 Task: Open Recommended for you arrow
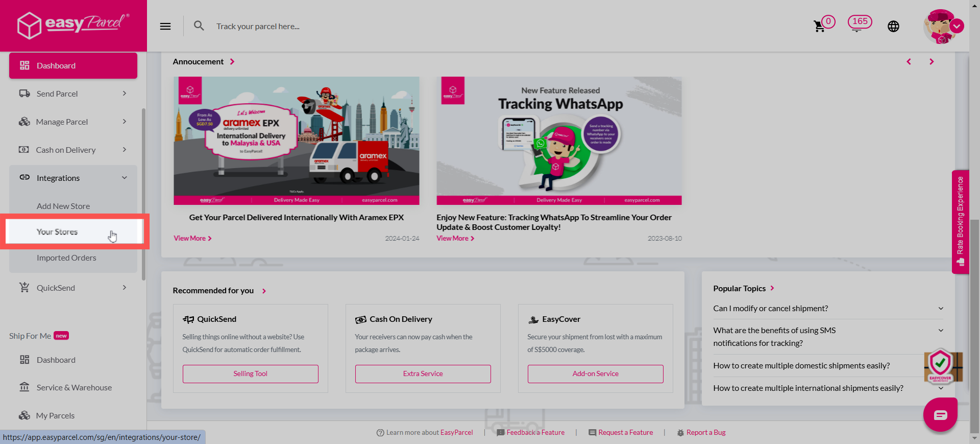point(264,291)
